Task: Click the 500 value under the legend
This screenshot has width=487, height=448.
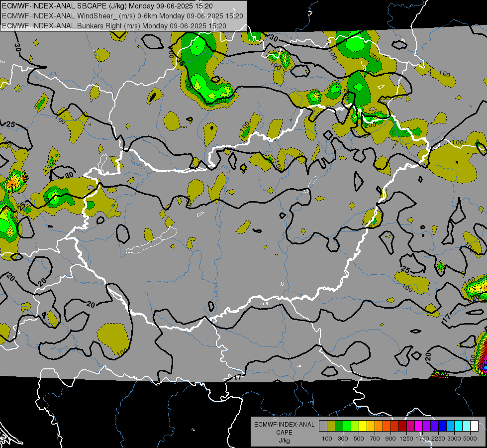Action: pyautogui.click(x=359, y=439)
